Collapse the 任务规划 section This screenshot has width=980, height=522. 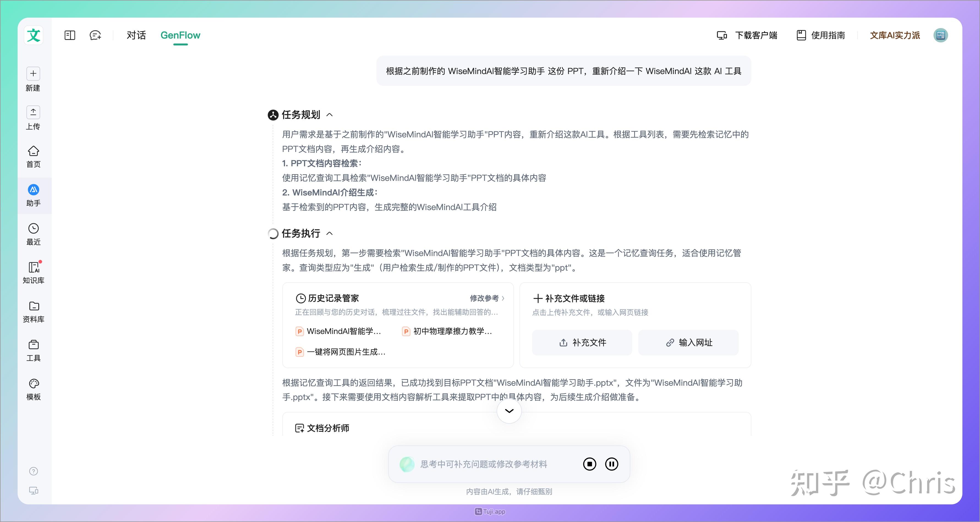330,115
